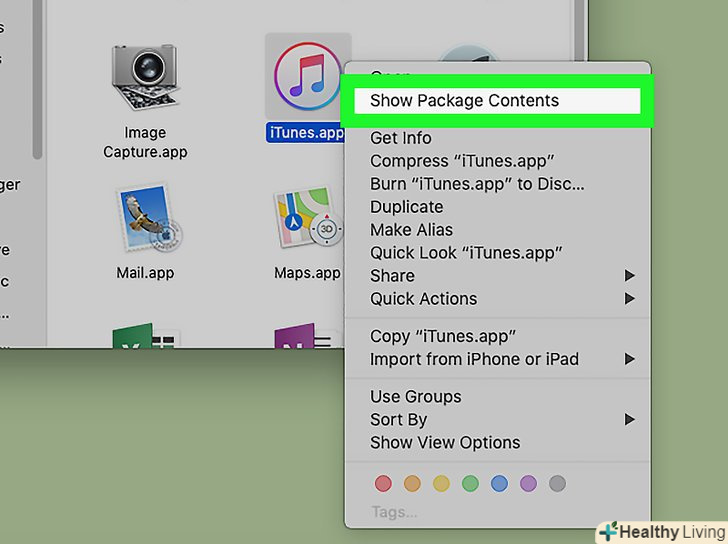Apply the orange tag color
Screen dimensions: 728x544
pyautogui.click(x=412, y=484)
